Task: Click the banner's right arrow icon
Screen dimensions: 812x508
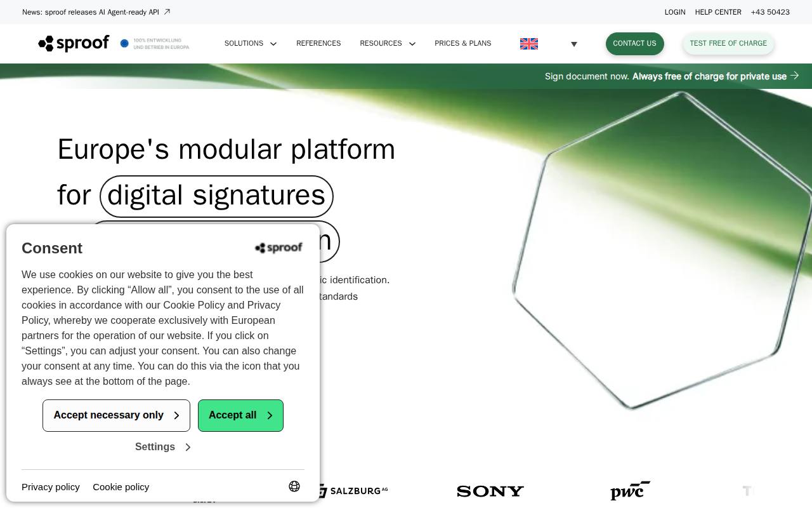Action: click(795, 76)
